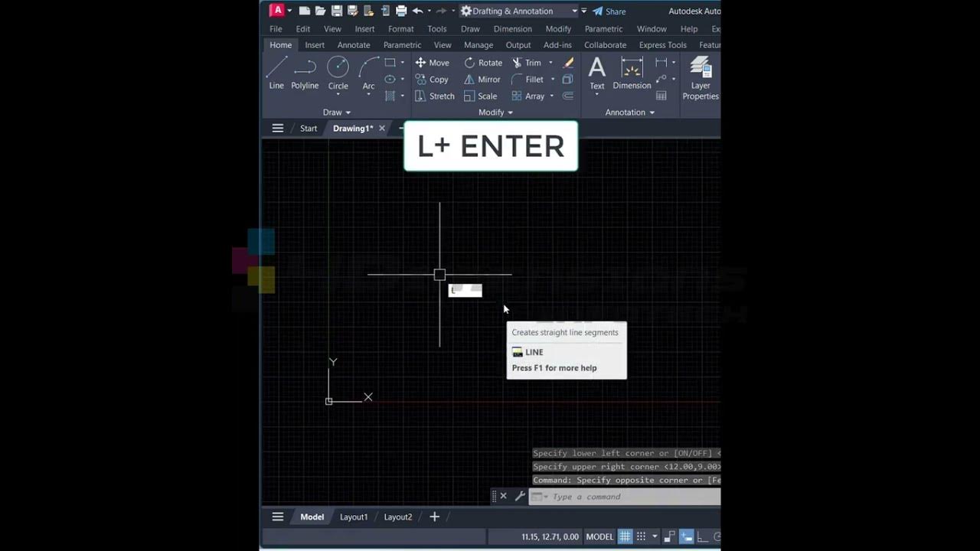Open Layer Properties manager
Viewport: 980px width, 551px height.
click(701, 78)
